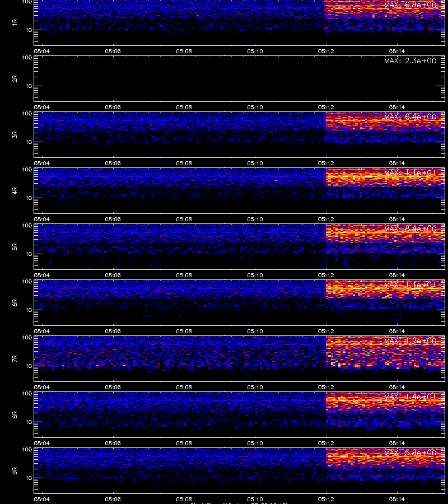The width and height of the screenshot is (448, 504).
Task: Click the 05:06 time label beneath panel 8R
Action: pos(113,444)
